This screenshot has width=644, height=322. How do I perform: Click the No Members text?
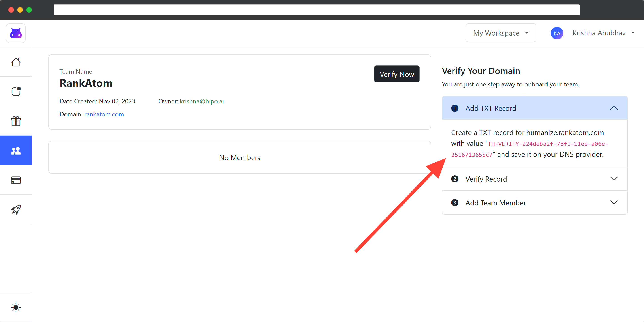(x=239, y=157)
